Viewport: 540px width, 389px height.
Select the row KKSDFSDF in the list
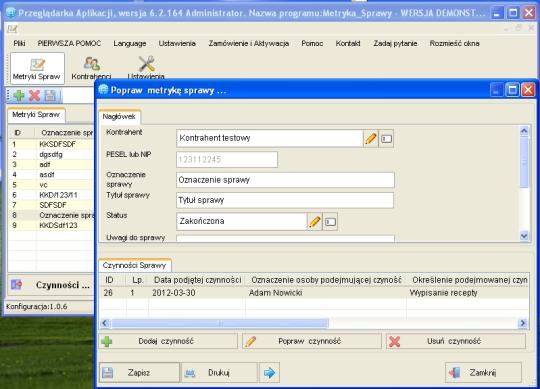pos(51,144)
